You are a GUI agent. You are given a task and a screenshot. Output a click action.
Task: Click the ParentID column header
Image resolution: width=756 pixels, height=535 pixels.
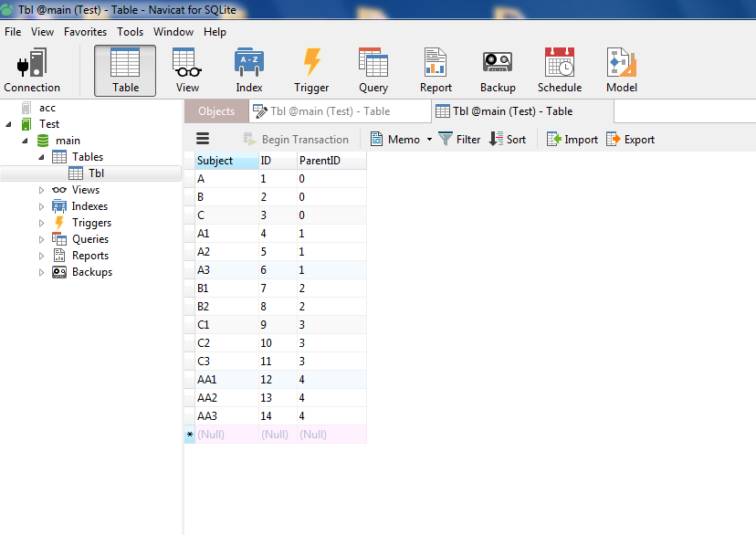pos(320,161)
